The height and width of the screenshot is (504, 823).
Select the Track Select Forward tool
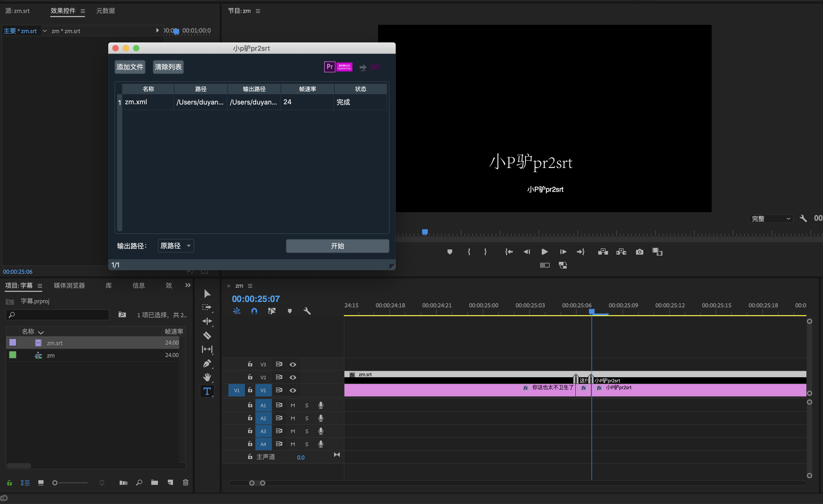coord(207,307)
